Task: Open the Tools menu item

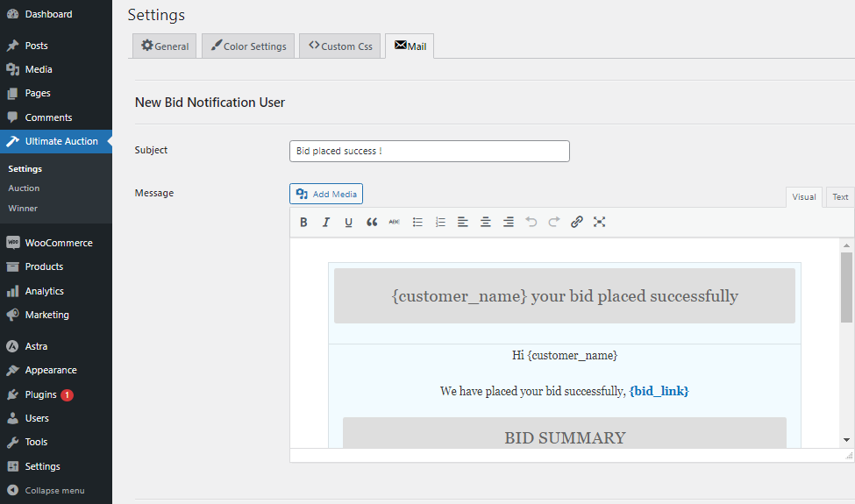Action: click(56, 442)
